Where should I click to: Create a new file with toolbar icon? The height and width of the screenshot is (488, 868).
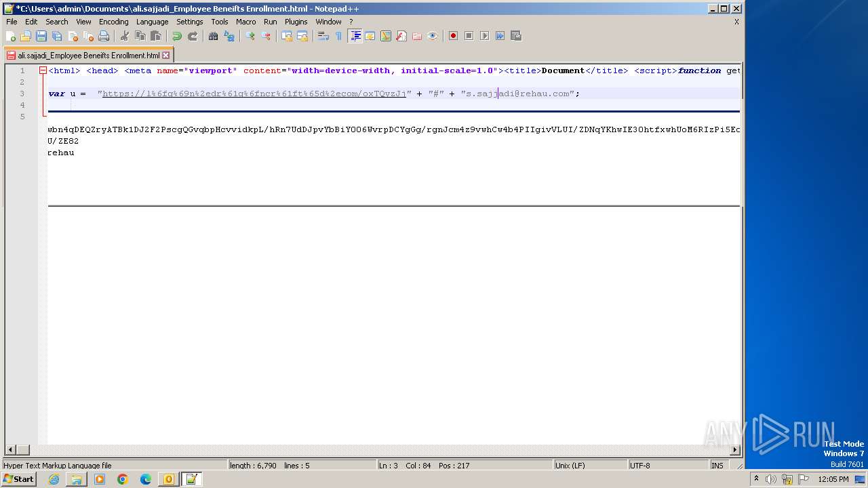pyautogui.click(x=10, y=36)
